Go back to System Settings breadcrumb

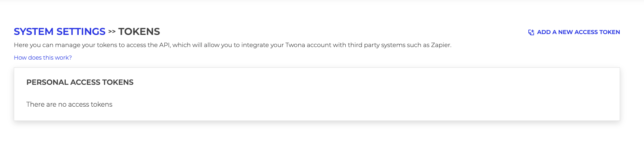click(x=60, y=32)
